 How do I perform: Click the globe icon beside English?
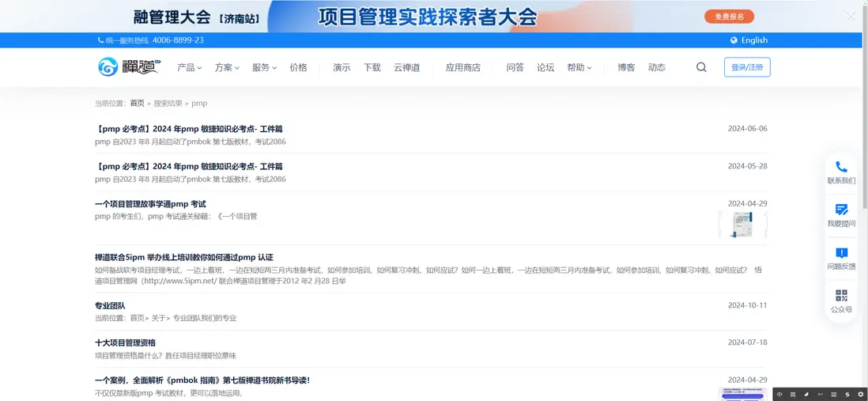click(x=734, y=40)
